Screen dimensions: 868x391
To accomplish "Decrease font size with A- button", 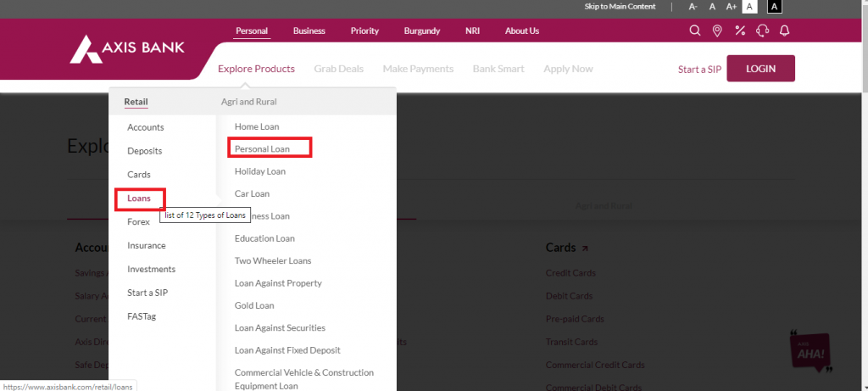I will [x=693, y=7].
